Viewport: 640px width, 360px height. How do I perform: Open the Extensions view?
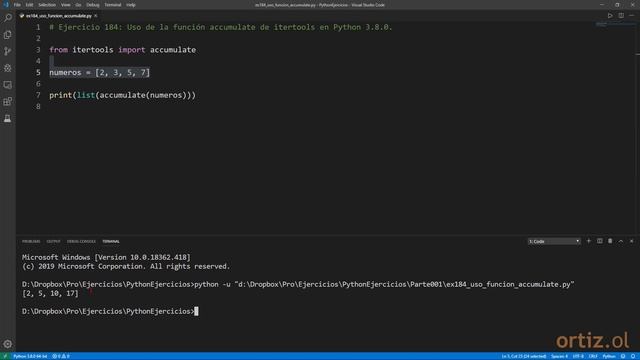[x=8, y=102]
